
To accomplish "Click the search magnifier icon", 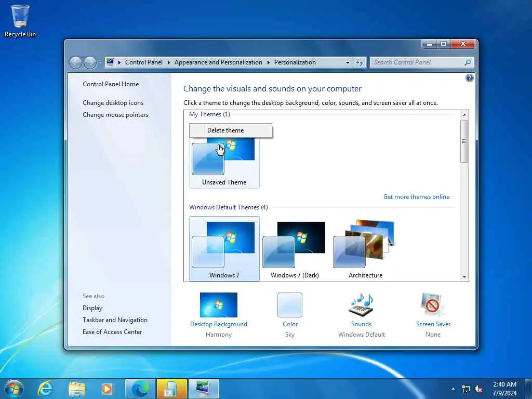I will click(468, 62).
